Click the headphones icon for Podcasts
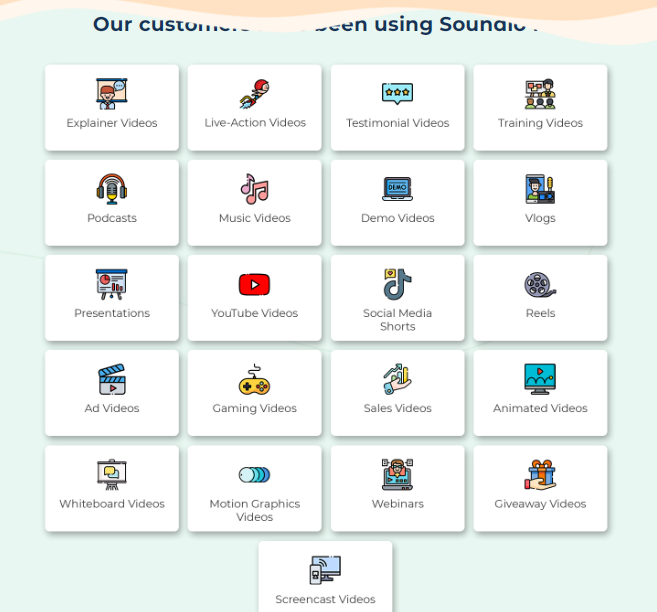Viewport: 657px width, 612px height. pyautogui.click(x=111, y=189)
